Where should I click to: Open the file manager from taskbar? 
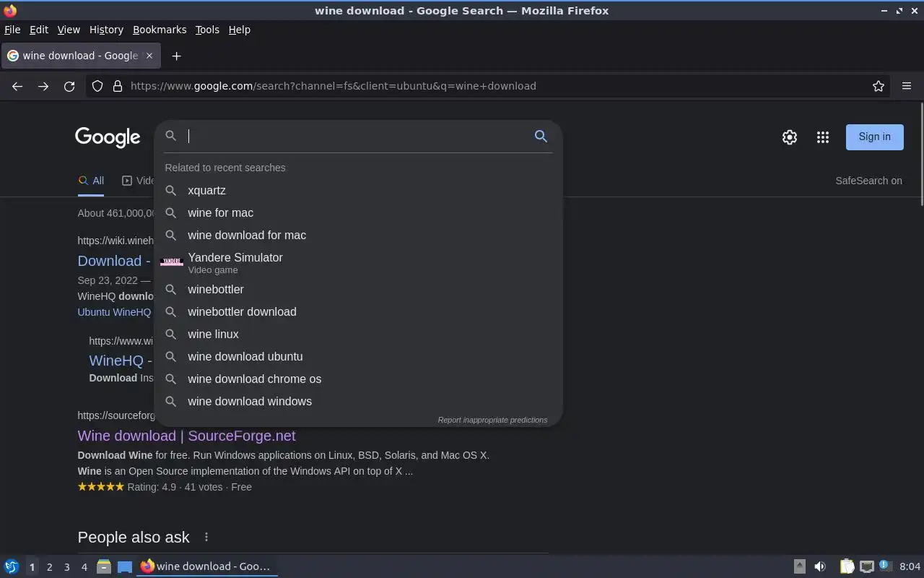click(104, 566)
